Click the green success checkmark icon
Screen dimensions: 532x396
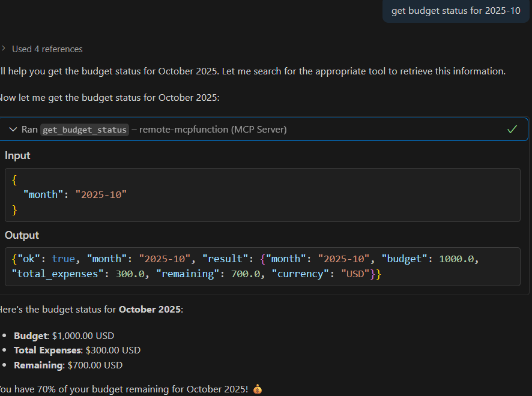512,130
